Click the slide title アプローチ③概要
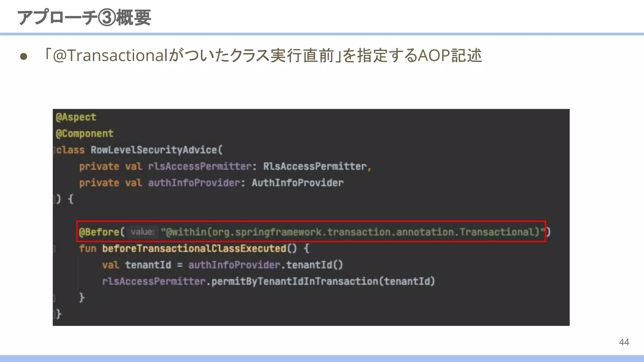Screen dimensions: 644x362 (84, 17)
